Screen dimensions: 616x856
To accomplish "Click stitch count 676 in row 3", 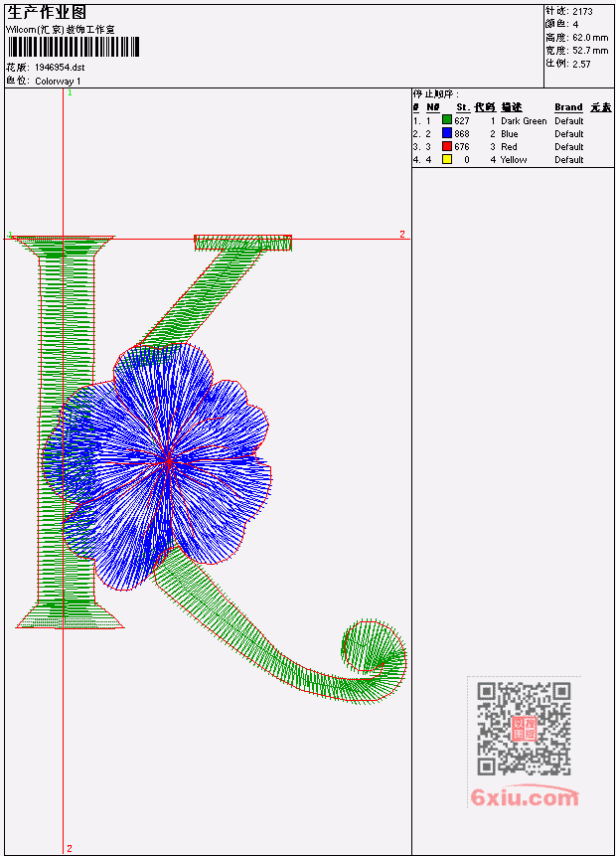I will [462, 147].
